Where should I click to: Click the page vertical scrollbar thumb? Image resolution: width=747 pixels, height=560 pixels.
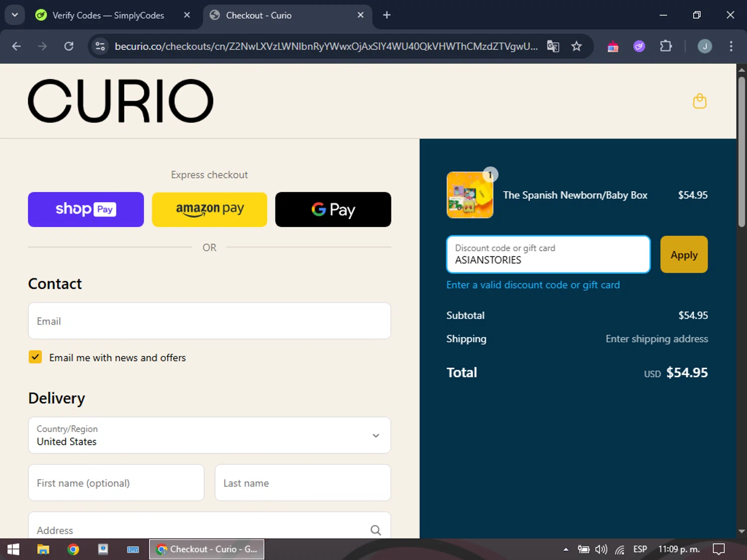(742, 152)
